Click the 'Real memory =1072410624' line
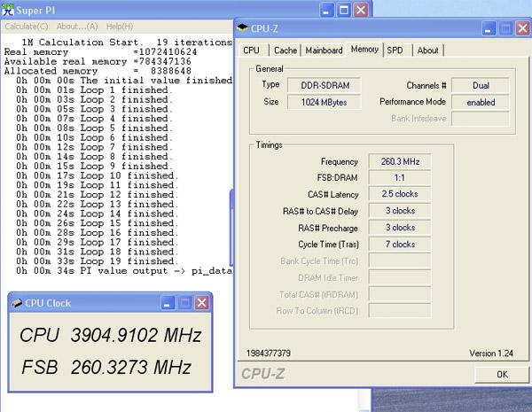This screenshot has height=412, width=532. [x=100, y=52]
